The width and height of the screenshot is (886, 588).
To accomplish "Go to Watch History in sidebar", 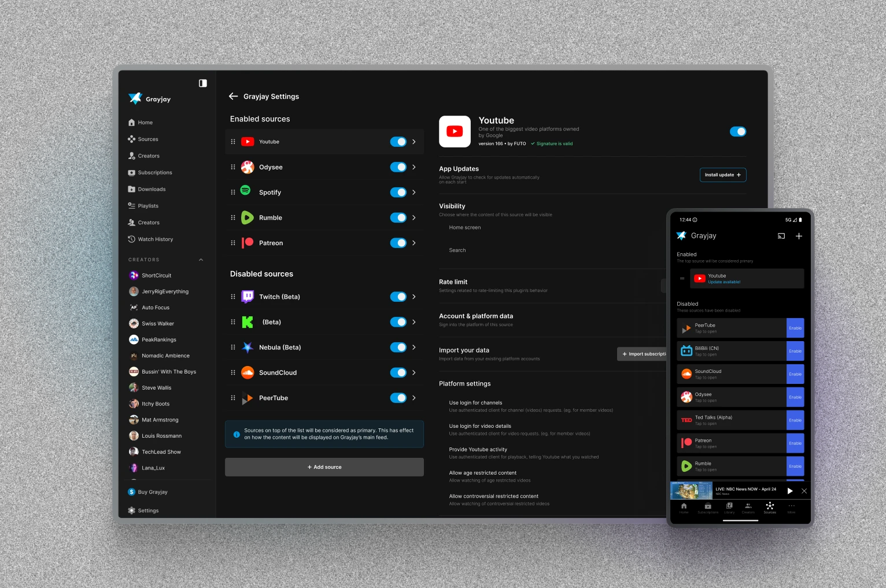I will pyautogui.click(x=155, y=239).
